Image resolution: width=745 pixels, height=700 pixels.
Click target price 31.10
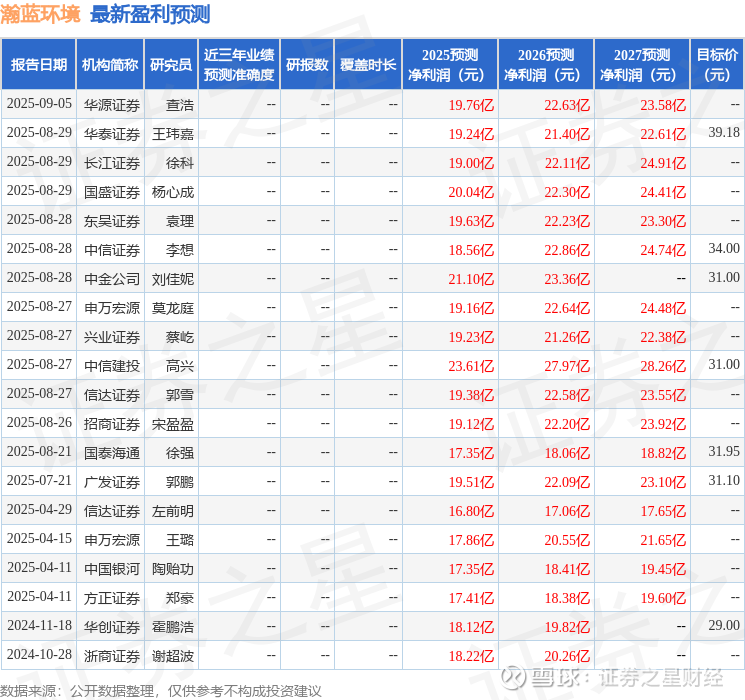coord(724,480)
